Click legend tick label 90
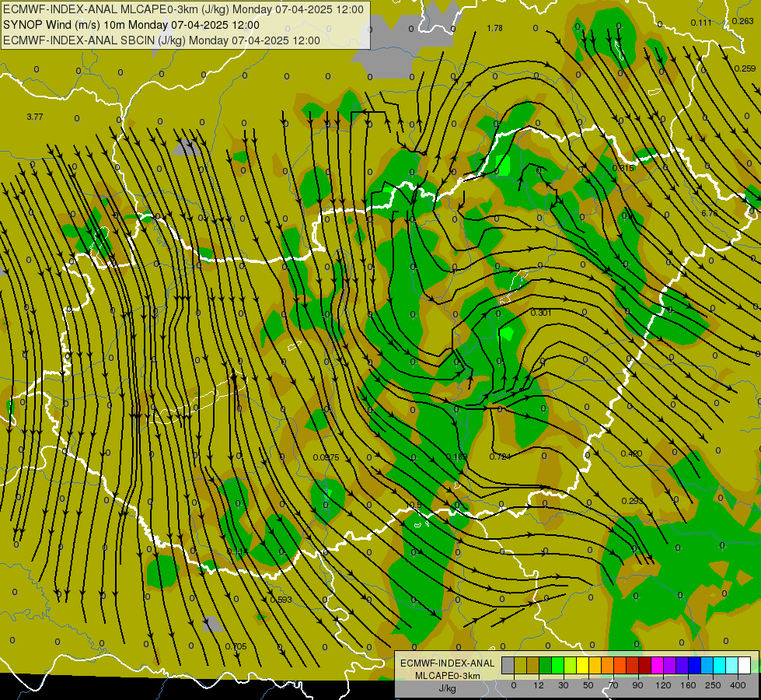This screenshot has width=761, height=700. [637, 685]
